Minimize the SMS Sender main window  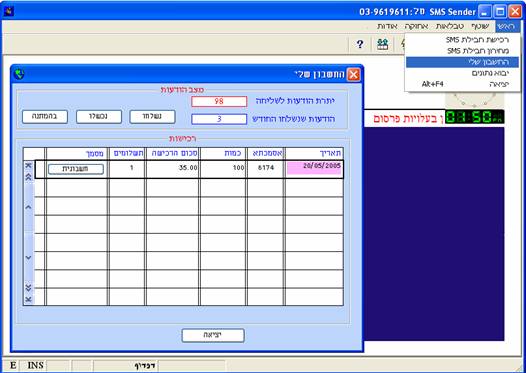pyautogui.click(x=484, y=12)
